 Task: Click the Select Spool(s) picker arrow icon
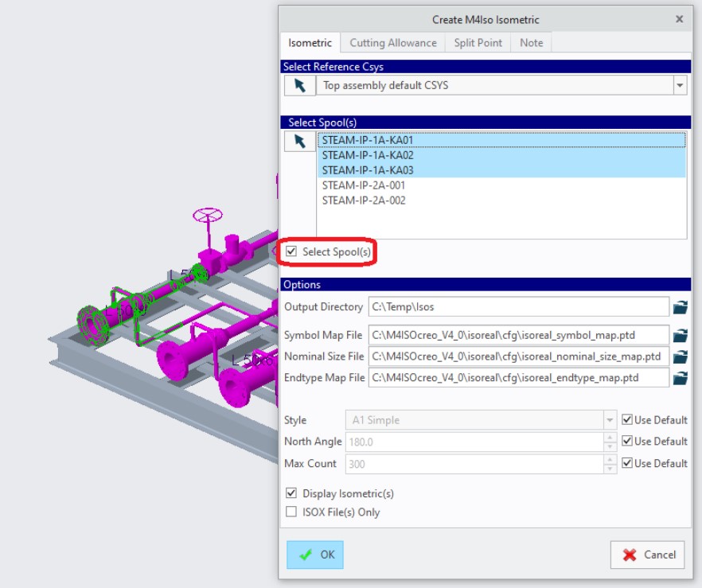(x=299, y=141)
